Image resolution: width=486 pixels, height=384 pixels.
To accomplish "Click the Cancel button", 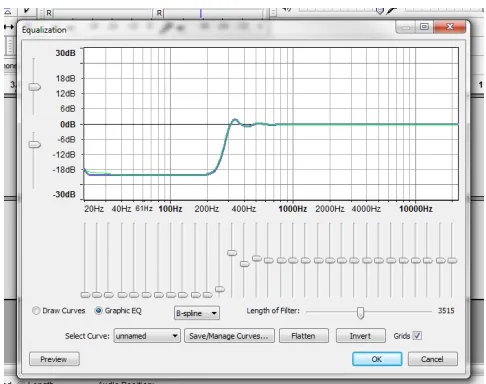I will [432, 359].
